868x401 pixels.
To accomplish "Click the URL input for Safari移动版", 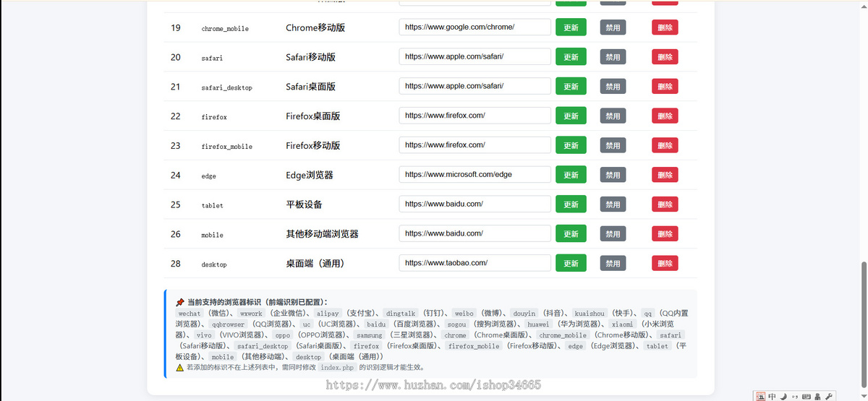I will click(475, 56).
